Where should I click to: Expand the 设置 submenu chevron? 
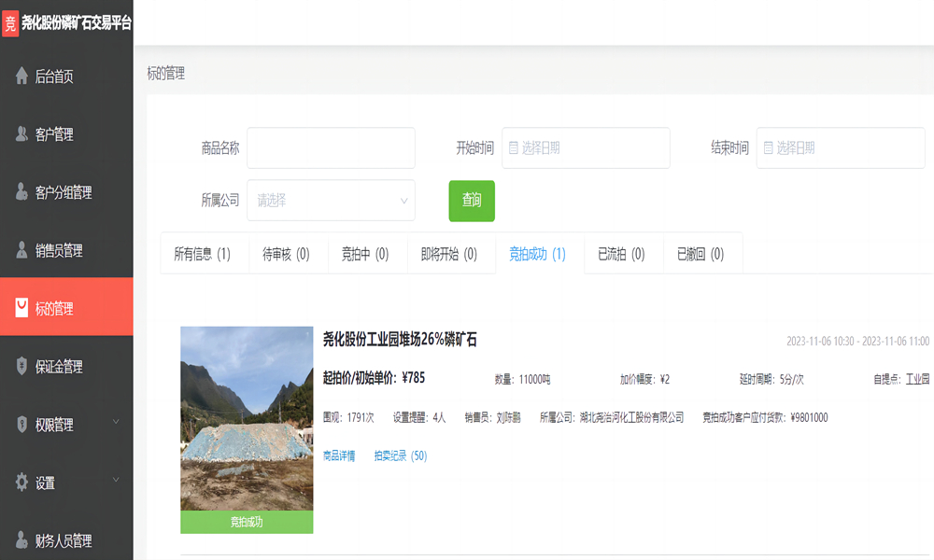[x=116, y=481]
